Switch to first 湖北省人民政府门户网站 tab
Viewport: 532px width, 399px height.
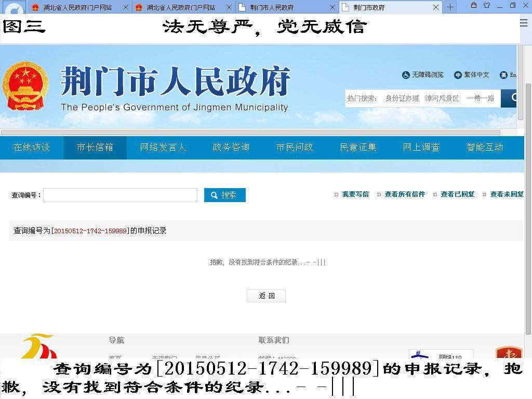(x=77, y=7)
